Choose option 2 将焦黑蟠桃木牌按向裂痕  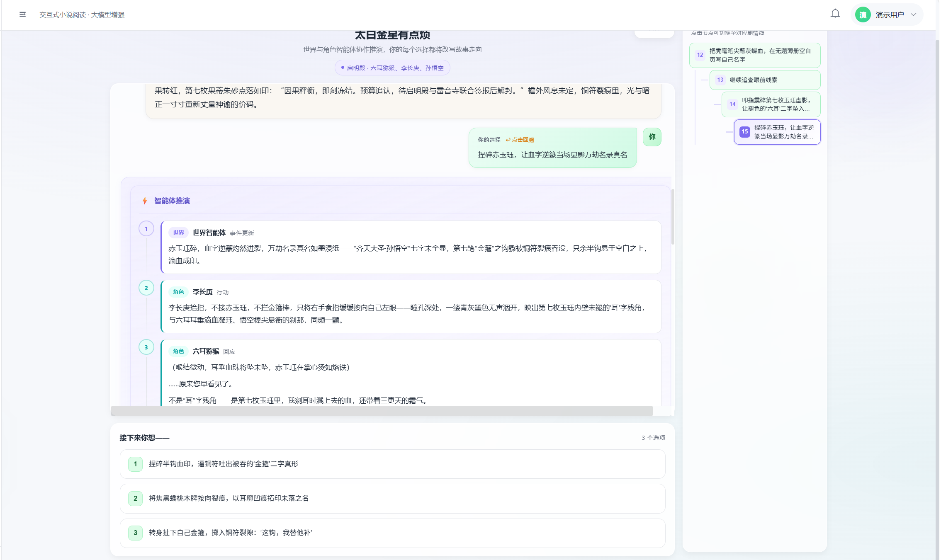392,498
